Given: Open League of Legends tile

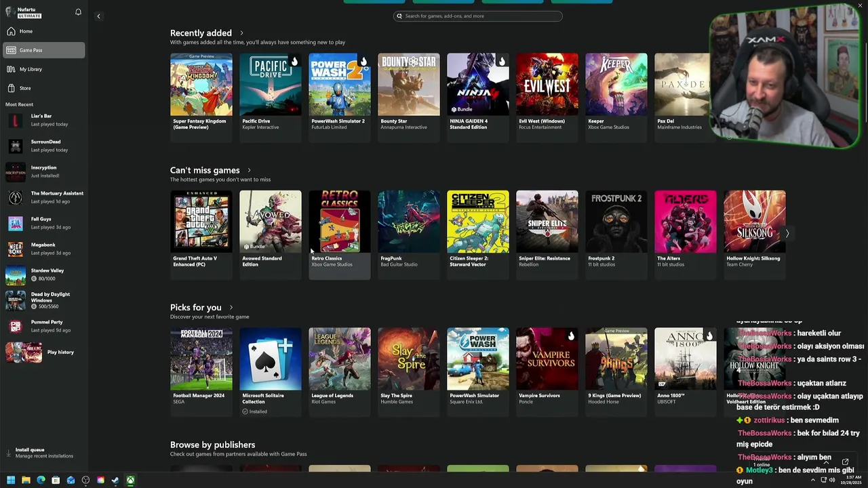Looking at the screenshot, I should tap(340, 372).
